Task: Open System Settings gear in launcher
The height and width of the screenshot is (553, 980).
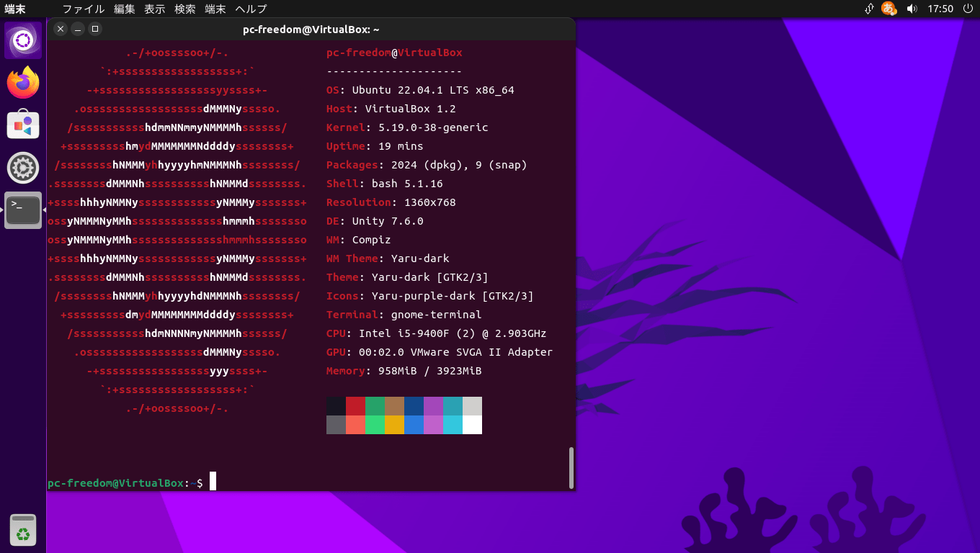Action: (23, 168)
